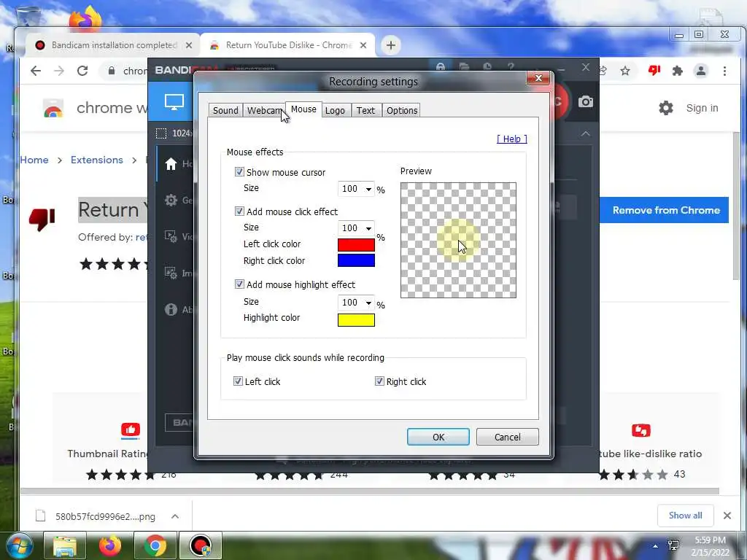Image resolution: width=747 pixels, height=560 pixels.
Task: Open the highlight effect Size dropdown
Action: pos(356,303)
